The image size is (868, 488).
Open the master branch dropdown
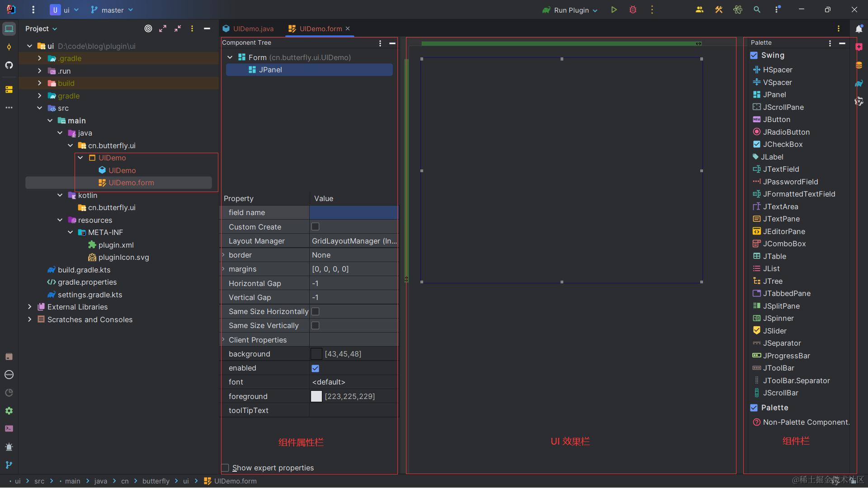(112, 10)
